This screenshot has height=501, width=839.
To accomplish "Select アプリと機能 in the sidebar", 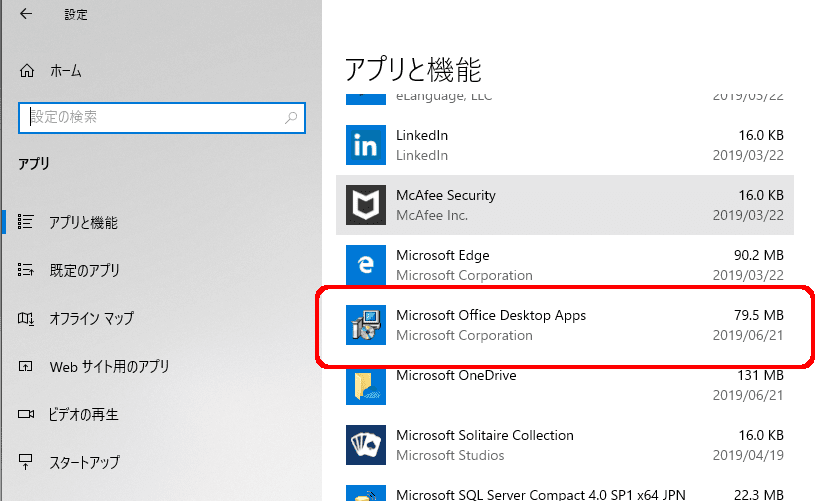I will 83,222.
